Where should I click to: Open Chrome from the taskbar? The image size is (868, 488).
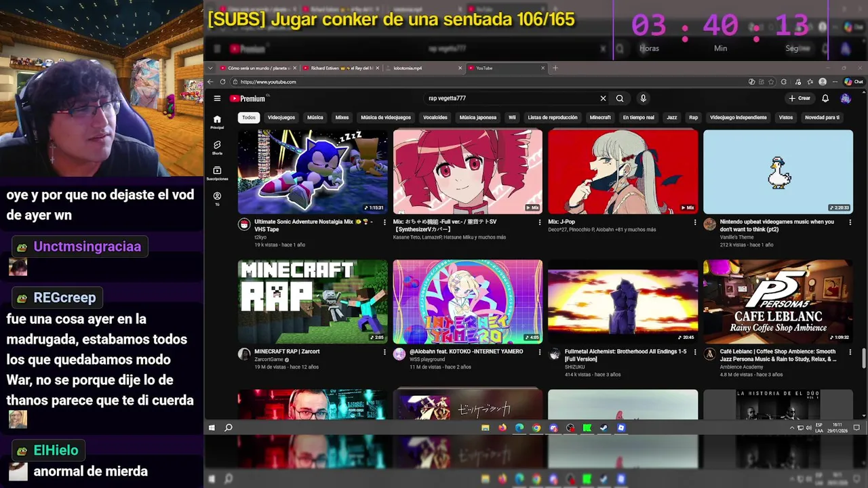coord(536,428)
